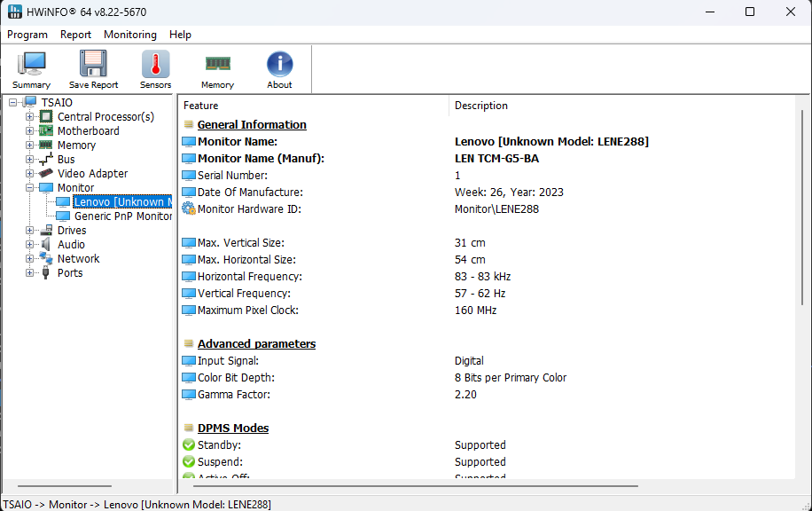Image resolution: width=812 pixels, height=511 pixels.
Task: Click the Bus tree icon
Action: click(x=46, y=159)
